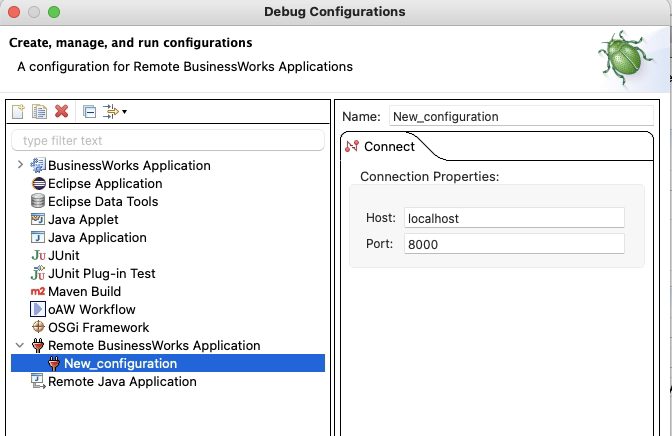Select BusinessWorks Application icon in tree

pos(38,165)
